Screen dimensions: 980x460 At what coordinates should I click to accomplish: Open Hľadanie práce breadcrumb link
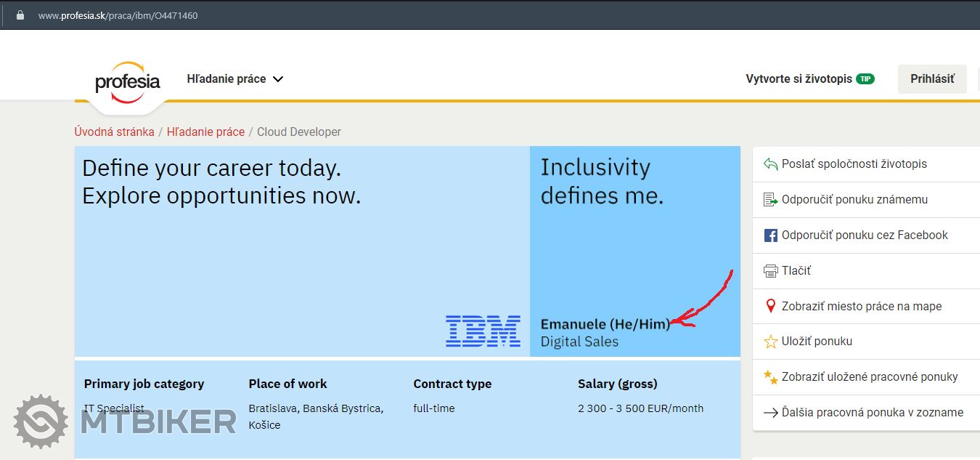[x=205, y=132]
